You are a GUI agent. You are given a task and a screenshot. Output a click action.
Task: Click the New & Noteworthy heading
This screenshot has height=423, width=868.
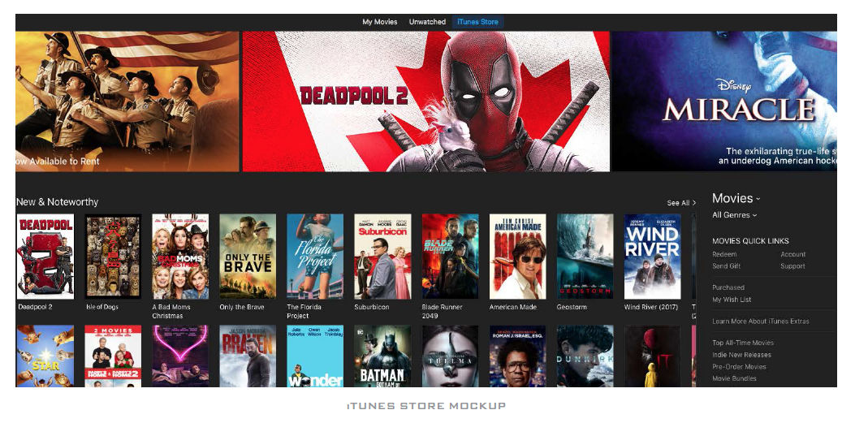click(x=58, y=202)
